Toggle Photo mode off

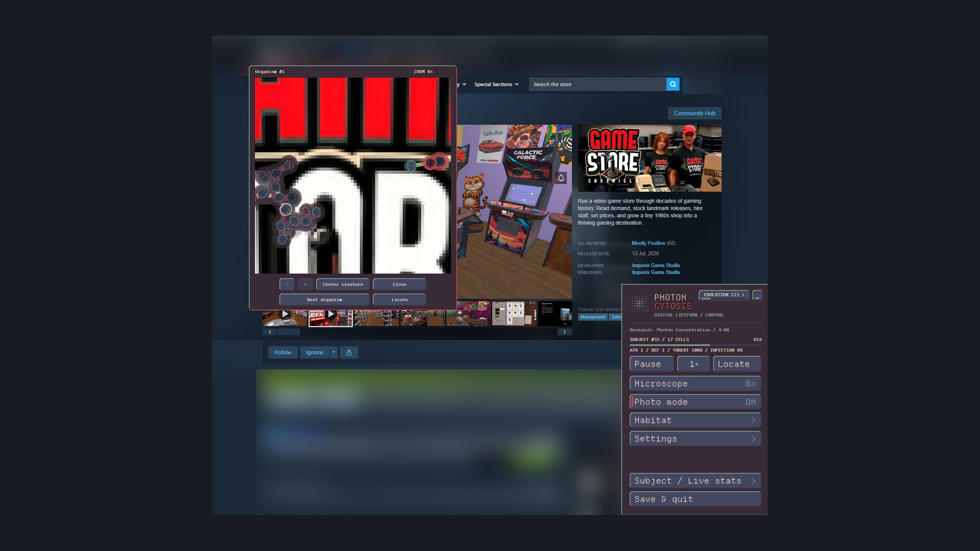695,402
